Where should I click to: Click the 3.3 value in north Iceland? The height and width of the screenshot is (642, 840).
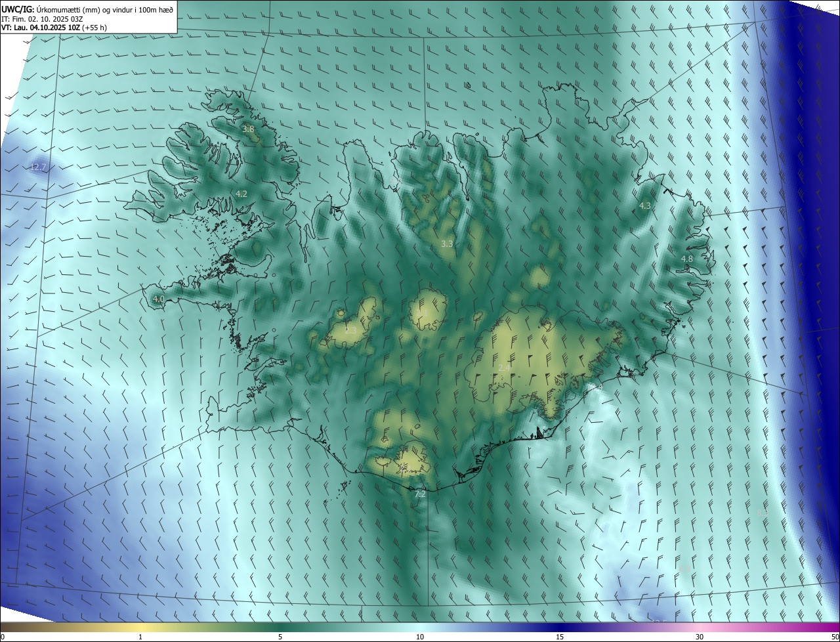[x=447, y=244]
